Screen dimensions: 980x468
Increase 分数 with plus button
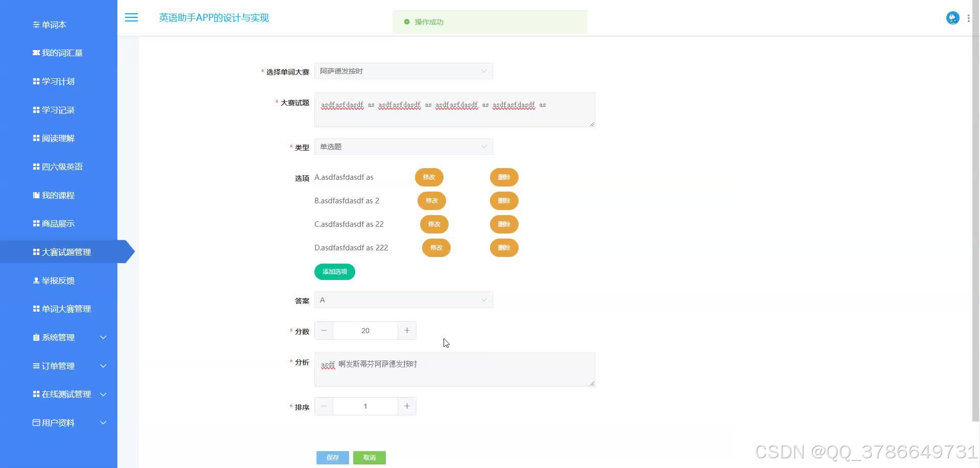coord(407,331)
